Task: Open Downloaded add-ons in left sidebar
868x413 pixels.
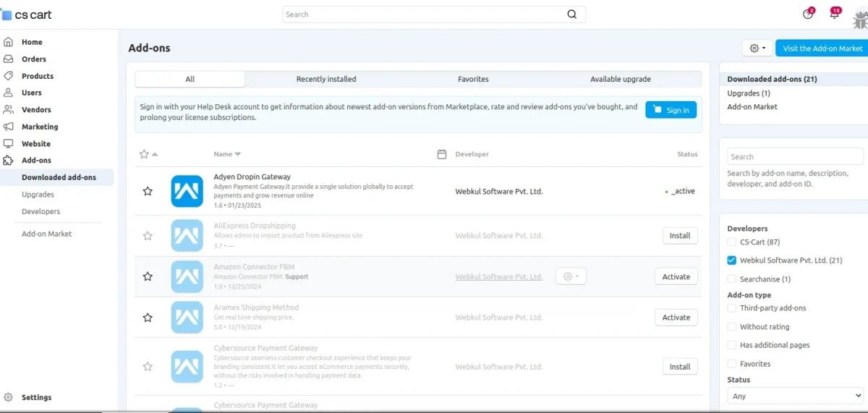Action: (59, 177)
